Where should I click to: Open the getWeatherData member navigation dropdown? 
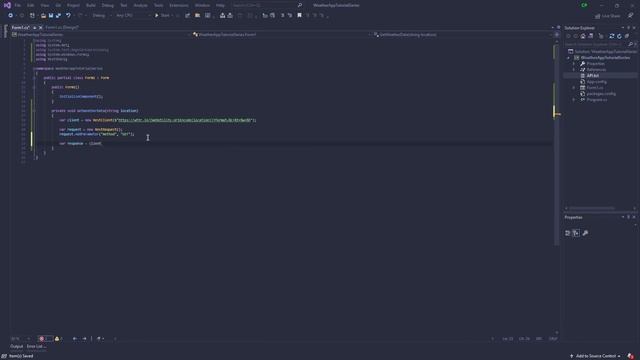pyautogui.click(x=462, y=35)
